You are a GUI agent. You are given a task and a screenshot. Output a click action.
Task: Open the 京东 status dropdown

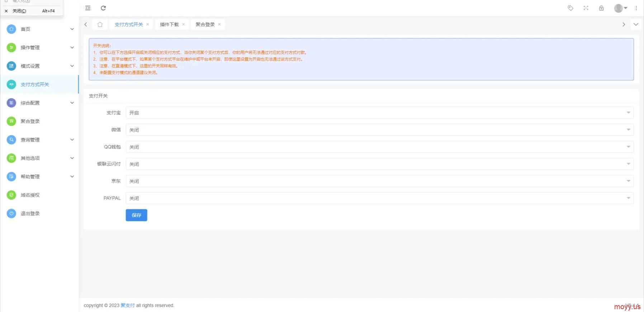[x=380, y=181]
